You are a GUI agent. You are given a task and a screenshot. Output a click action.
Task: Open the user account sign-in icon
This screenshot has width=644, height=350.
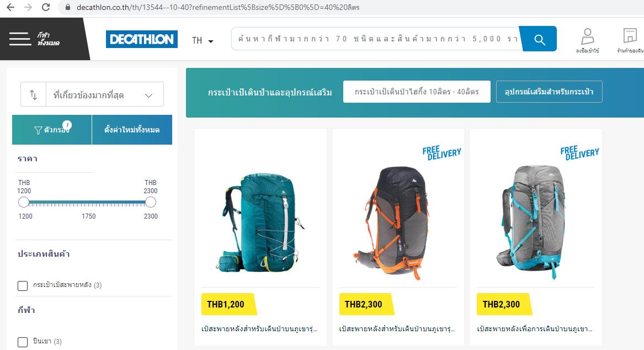(x=587, y=40)
